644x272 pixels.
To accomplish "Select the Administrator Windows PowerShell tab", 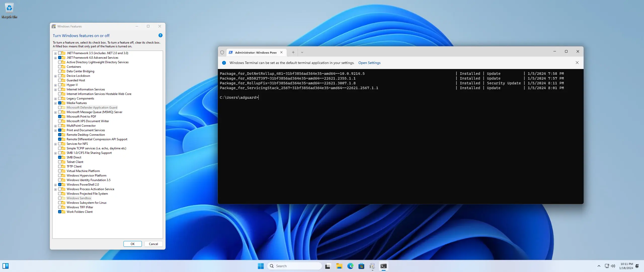I will coord(255,52).
